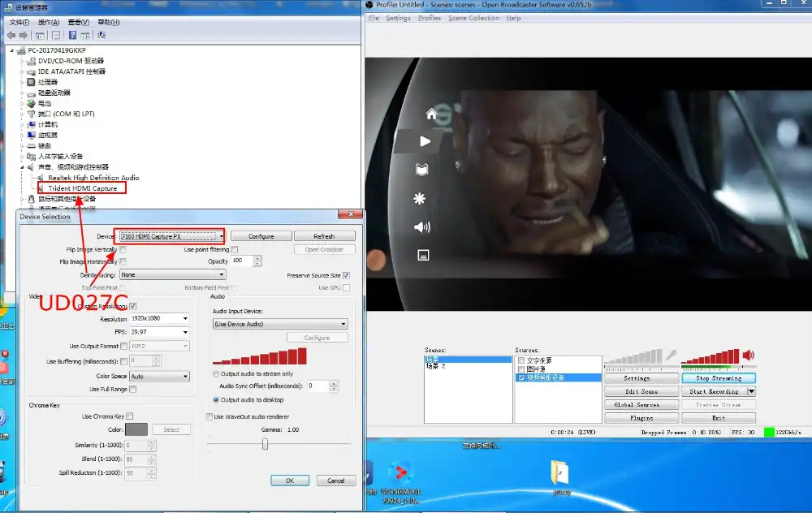Viewport: 812px width, 513px height.
Task: Click the monitor (监视器) device icon
Action: [x=31, y=135]
